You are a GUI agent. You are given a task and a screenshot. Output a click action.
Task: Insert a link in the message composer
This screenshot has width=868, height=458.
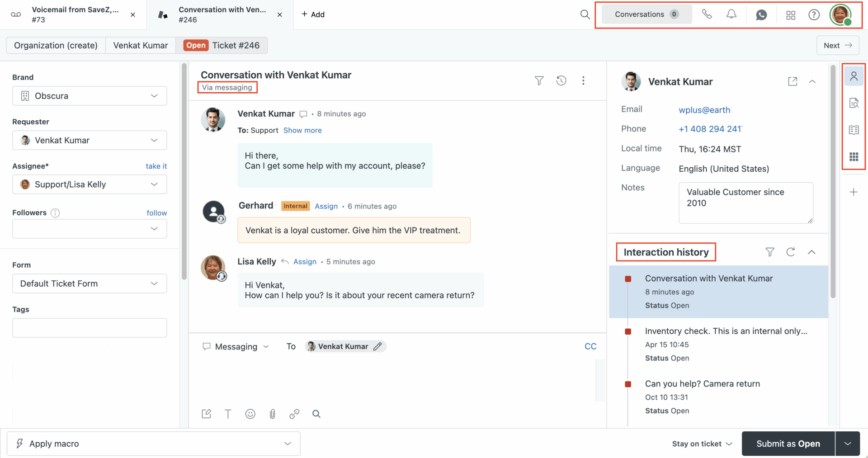[x=294, y=414]
